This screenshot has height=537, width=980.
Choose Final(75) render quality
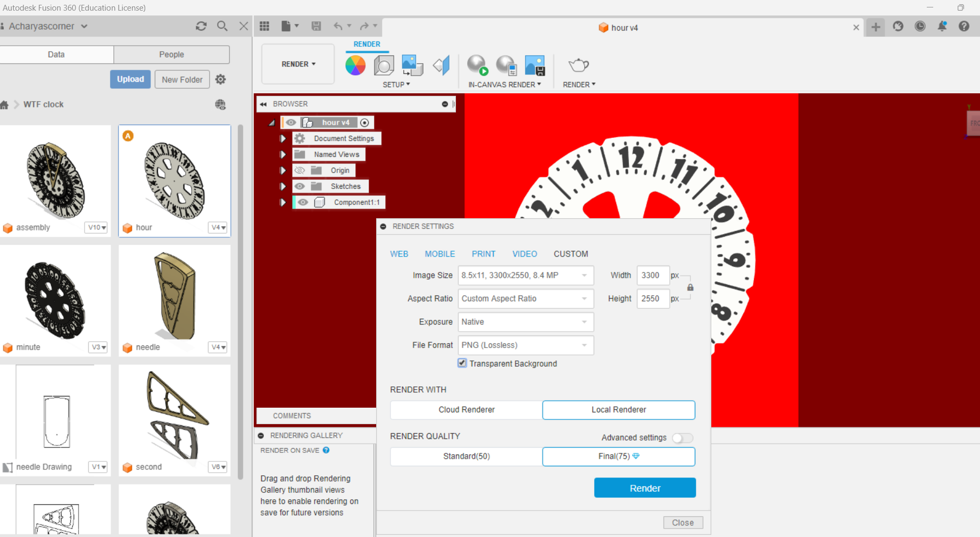coord(618,456)
